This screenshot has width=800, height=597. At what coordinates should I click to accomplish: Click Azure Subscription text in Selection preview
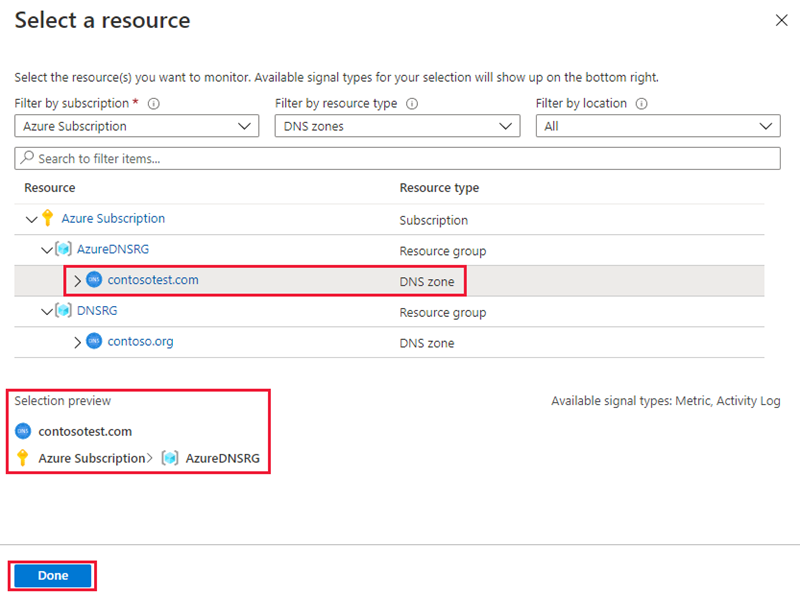pos(92,458)
